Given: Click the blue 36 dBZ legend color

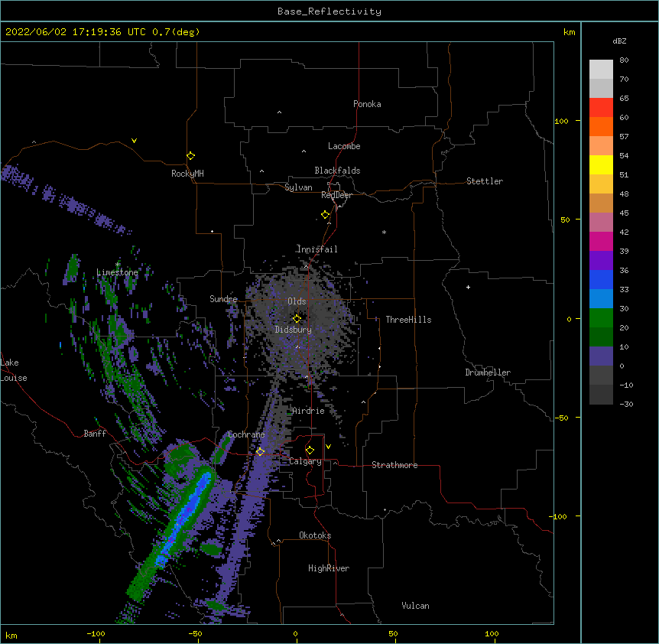Looking at the screenshot, I should [601, 279].
